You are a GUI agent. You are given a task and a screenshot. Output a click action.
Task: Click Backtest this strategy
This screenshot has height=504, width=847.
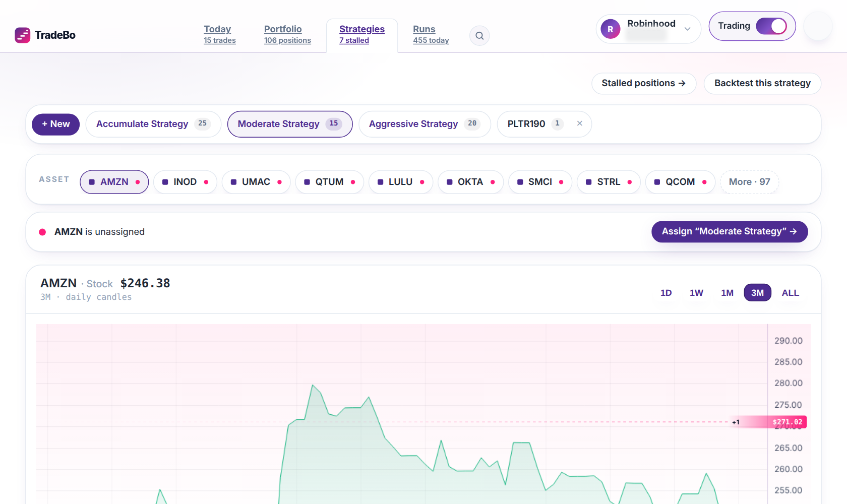click(x=762, y=84)
